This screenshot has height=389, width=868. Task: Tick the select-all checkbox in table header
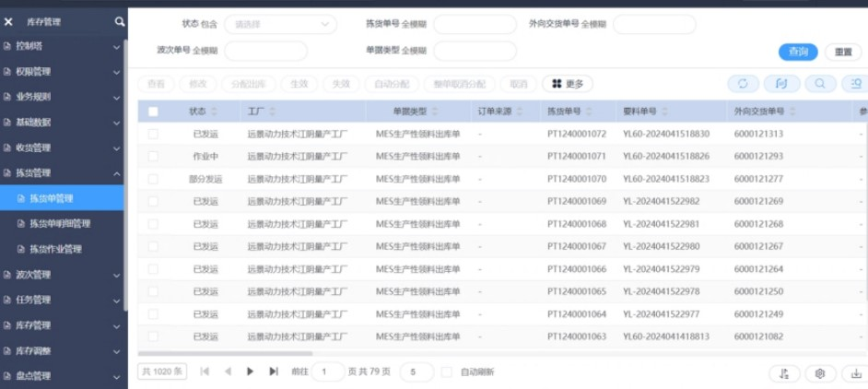[x=153, y=112]
